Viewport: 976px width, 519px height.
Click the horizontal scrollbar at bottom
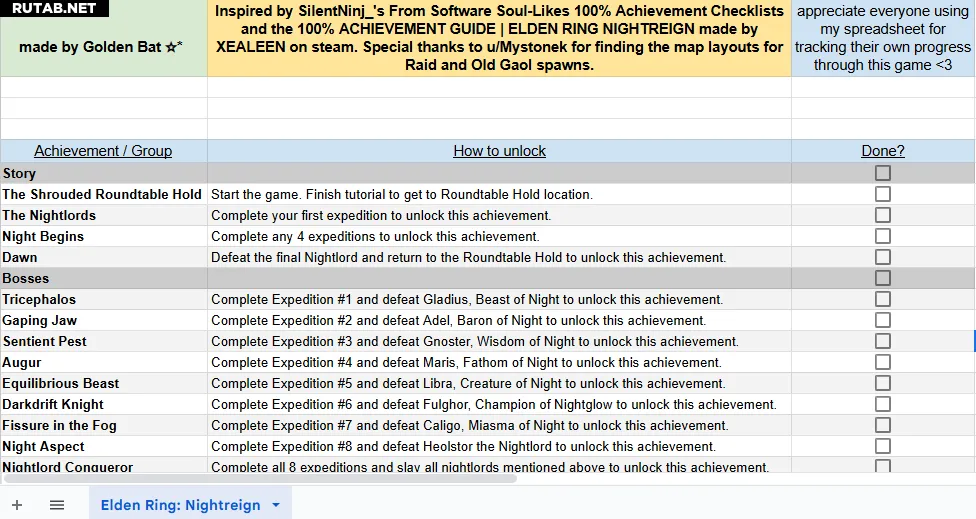(260, 479)
